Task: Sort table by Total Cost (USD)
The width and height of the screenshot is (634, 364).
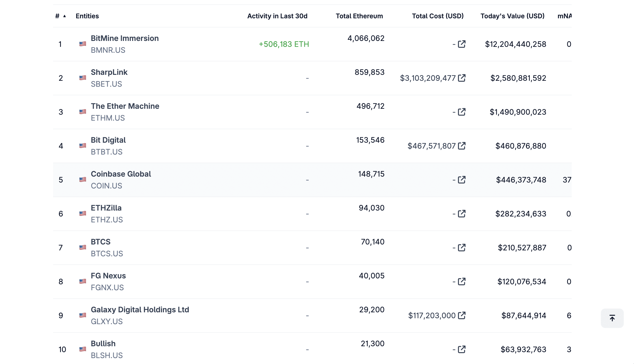Action: (x=437, y=16)
